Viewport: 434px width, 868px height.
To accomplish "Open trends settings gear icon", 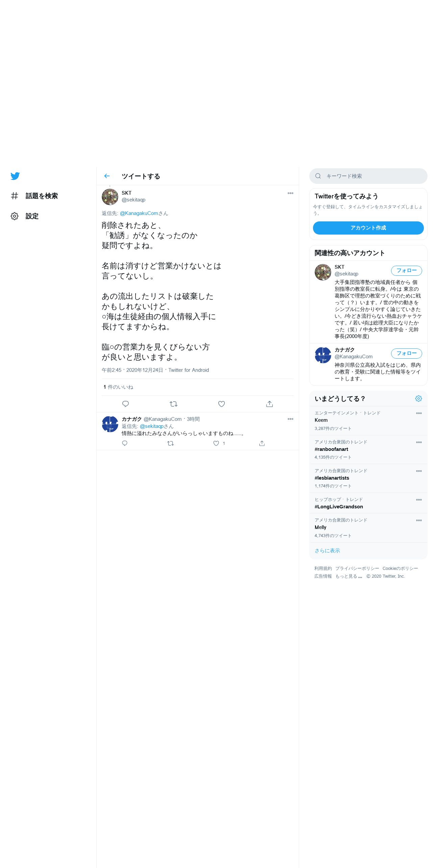I will pyautogui.click(x=418, y=399).
